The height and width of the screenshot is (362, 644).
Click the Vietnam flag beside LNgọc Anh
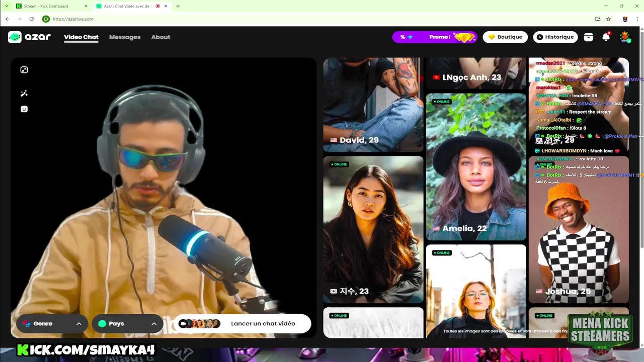pyautogui.click(x=436, y=77)
